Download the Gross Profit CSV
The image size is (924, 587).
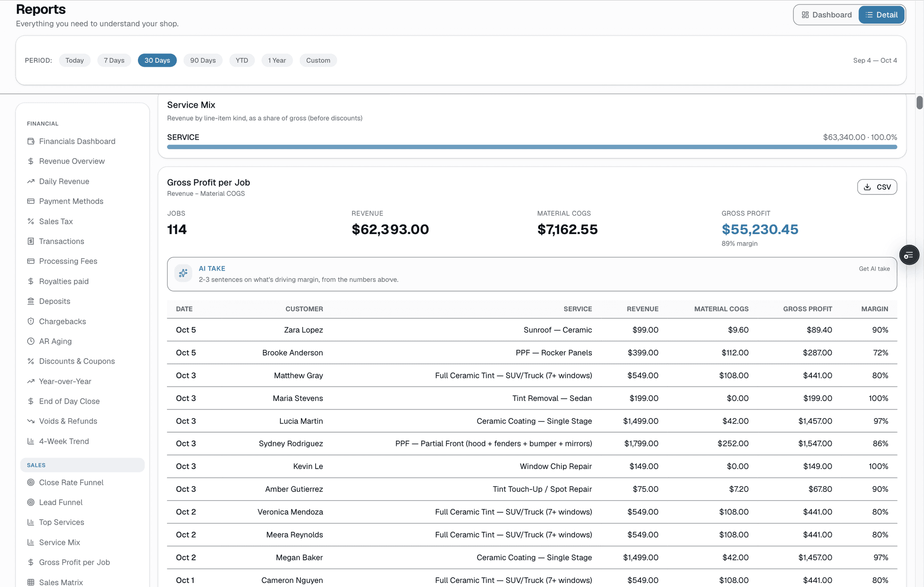coord(877,187)
